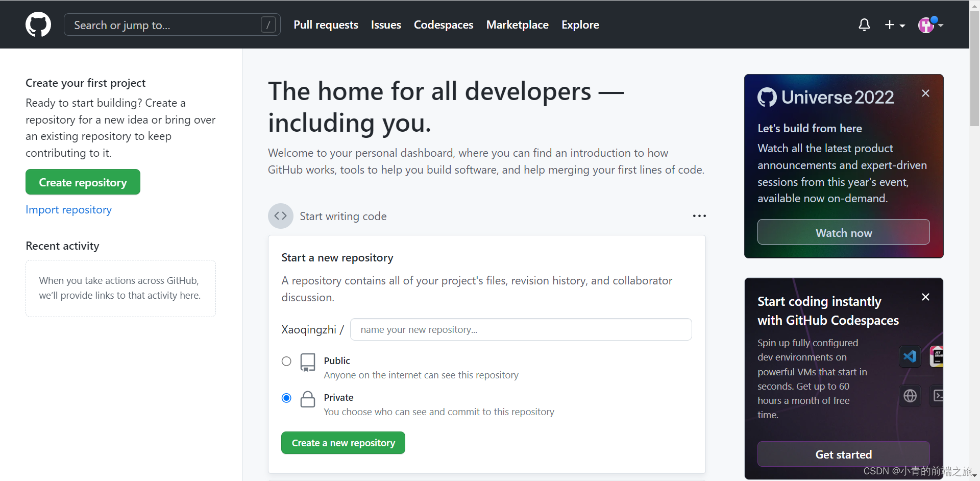Close the Universe 2022 card
This screenshot has height=481, width=980.
(x=925, y=93)
